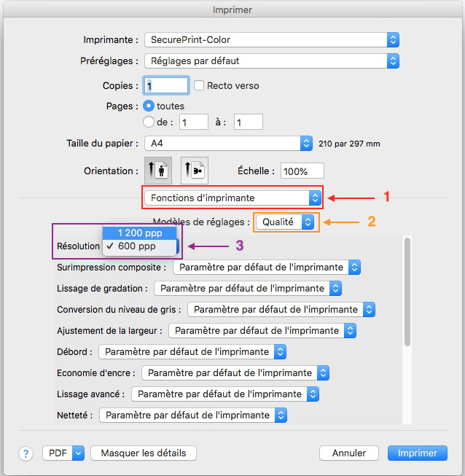Open the PDF dropdown arrow
Viewport: 465px width, 476px height.
coord(78,453)
